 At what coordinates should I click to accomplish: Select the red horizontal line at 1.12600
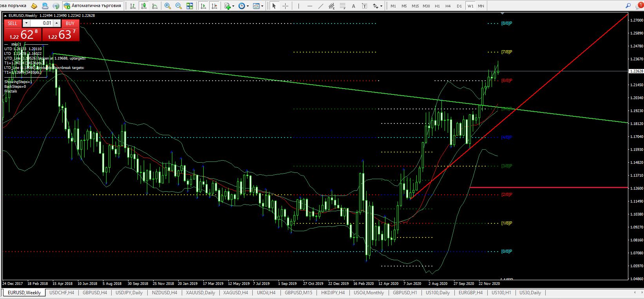click(548, 188)
